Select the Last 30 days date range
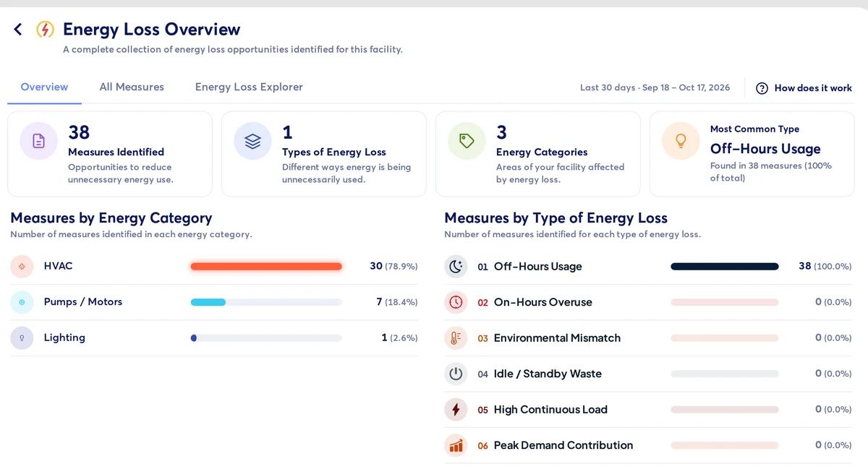 pyautogui.click(x=655, y=87)
